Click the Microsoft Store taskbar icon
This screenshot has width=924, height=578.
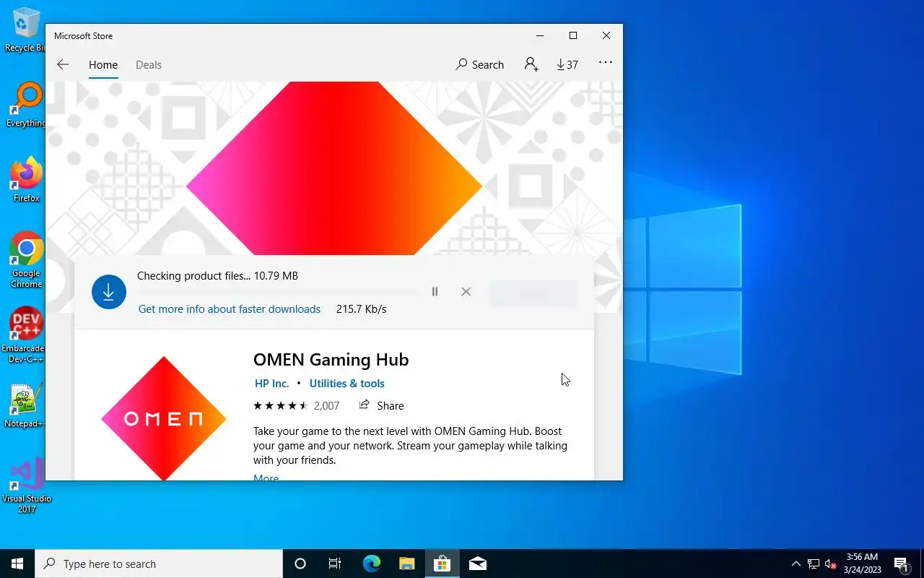[x=442, y=564]
